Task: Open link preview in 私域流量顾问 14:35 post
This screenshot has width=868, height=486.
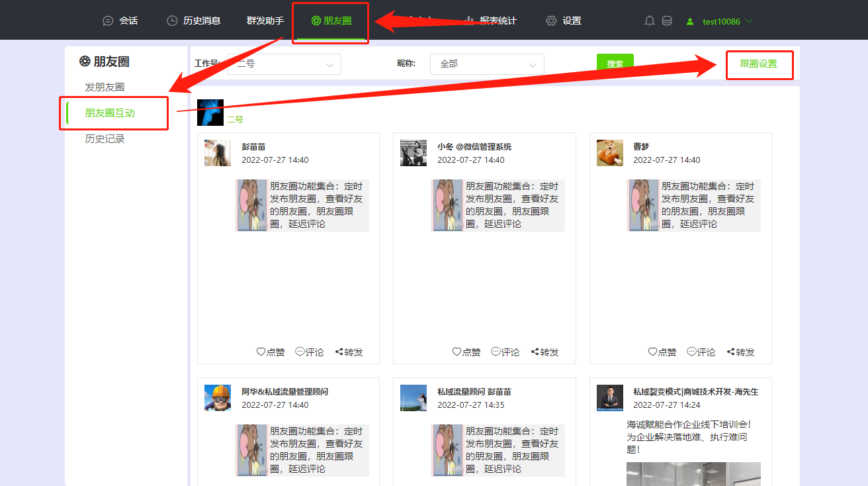Action: (498, 450)
